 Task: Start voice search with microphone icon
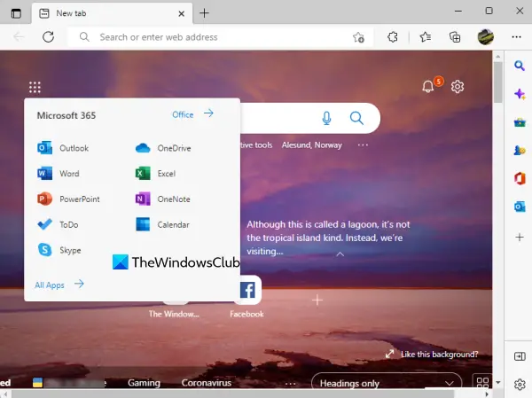(326, 118)
